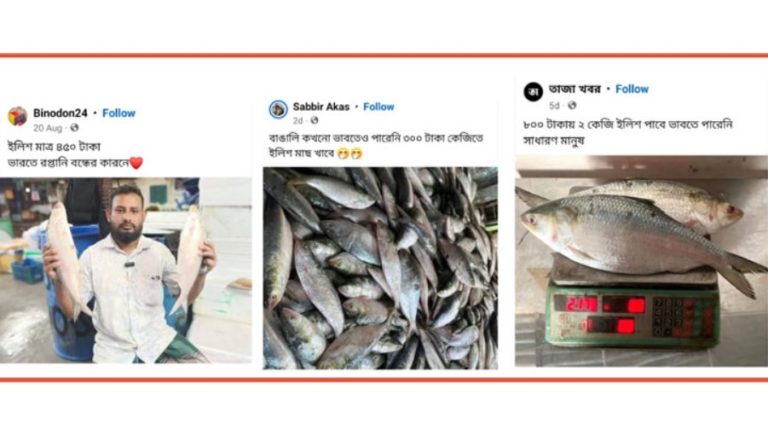Open the Sabbir Akas name link
Screen dimensions: 768x447
click(321, 107)
